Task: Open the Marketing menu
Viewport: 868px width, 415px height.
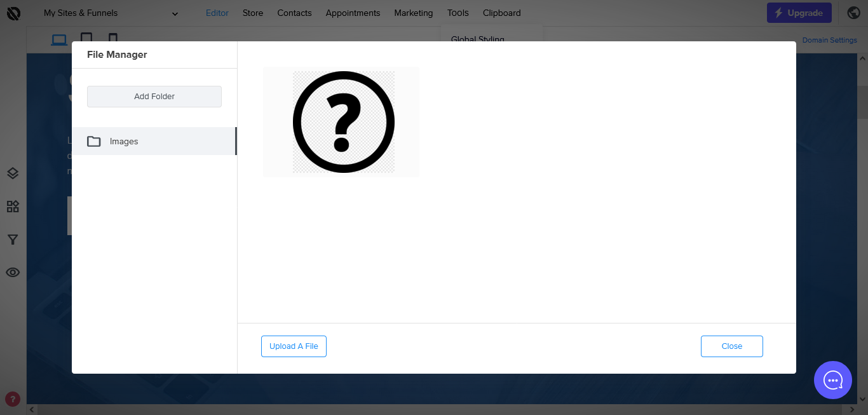Action: [413, 13]
